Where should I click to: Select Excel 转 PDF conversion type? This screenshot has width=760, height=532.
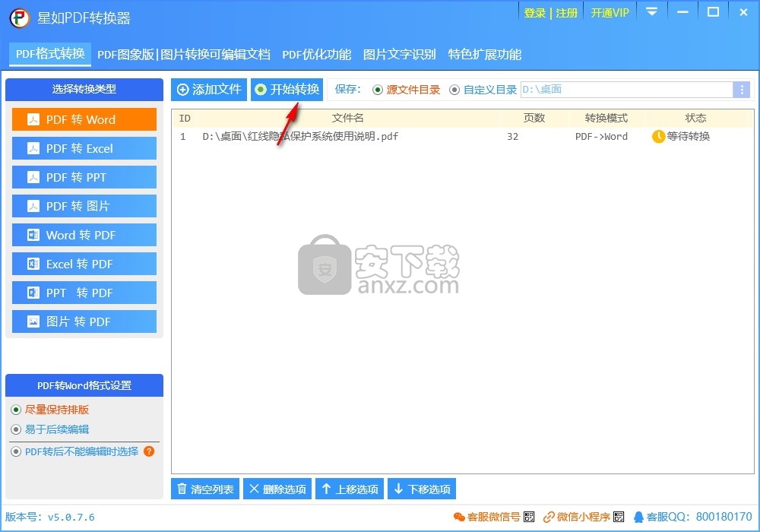click(84, 264)
